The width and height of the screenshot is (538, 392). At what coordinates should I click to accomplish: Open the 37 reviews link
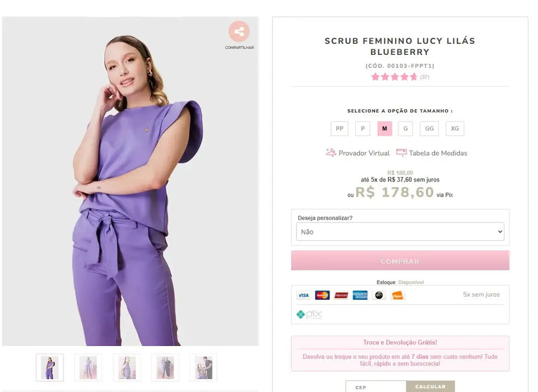tap(424, 77)
